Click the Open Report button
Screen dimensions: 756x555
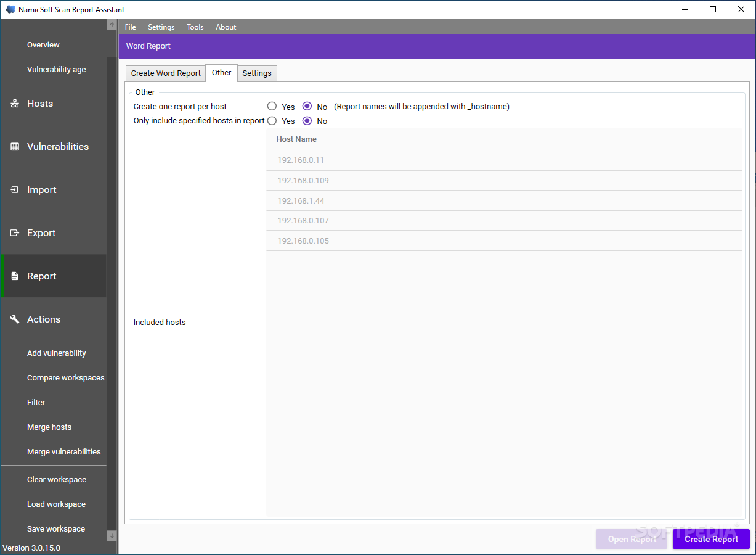click(x=632, y=539)
